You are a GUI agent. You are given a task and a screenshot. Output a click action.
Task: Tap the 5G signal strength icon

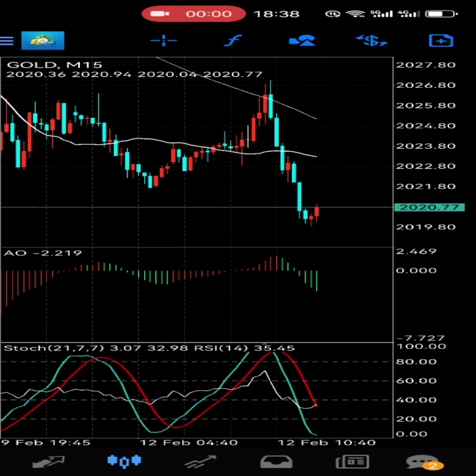(x=381, y=13)
